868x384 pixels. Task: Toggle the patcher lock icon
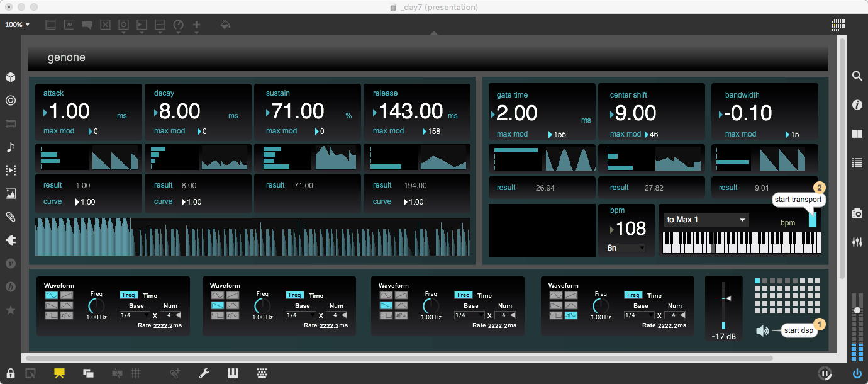tap(11, 373)
